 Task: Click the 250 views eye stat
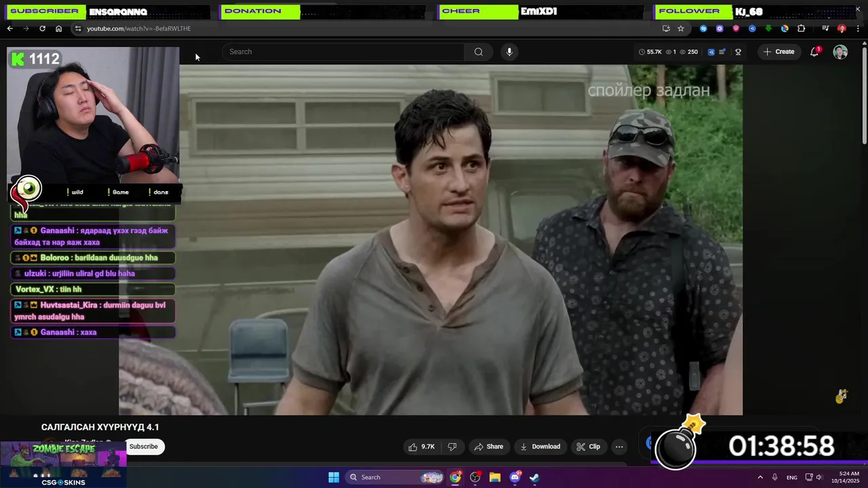[x=688, y=52]
